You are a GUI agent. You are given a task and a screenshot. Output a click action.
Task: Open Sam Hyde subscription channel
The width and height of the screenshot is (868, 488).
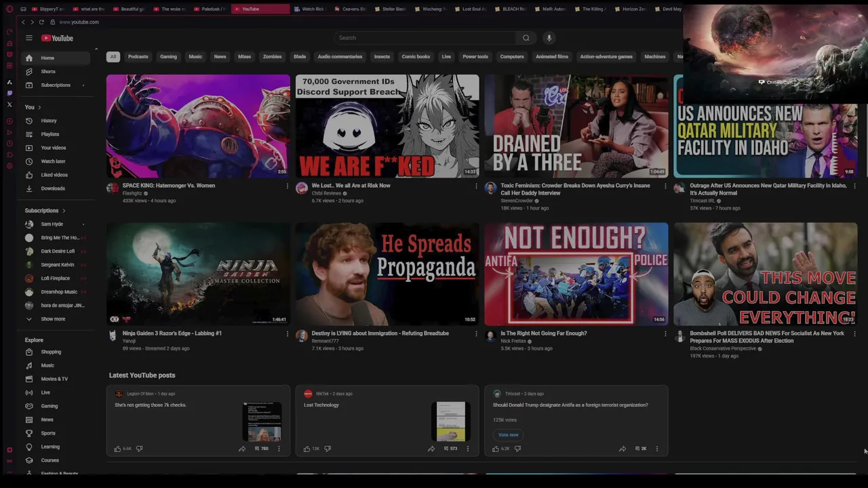55,224
